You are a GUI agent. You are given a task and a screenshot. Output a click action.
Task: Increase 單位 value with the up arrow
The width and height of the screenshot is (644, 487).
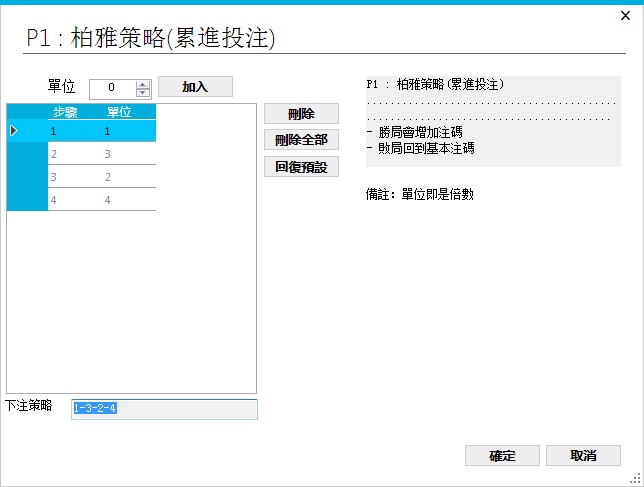pos(142,83)
